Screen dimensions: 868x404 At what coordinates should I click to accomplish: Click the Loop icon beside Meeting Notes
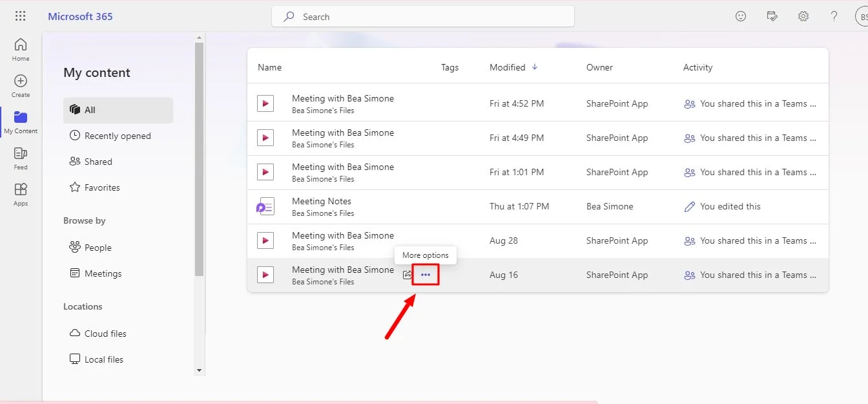coord(265,206)
